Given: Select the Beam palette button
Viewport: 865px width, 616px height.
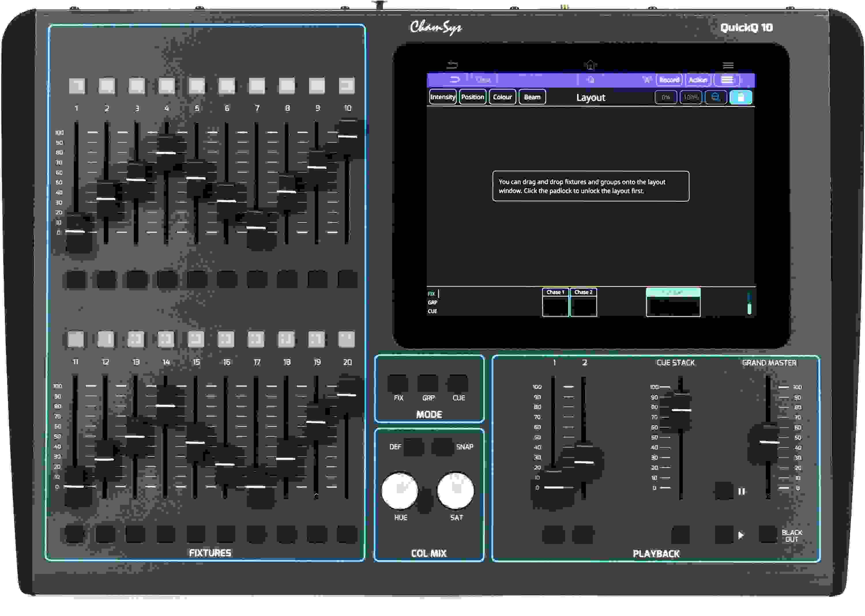Looking at the screenshot, I should 532,97.
